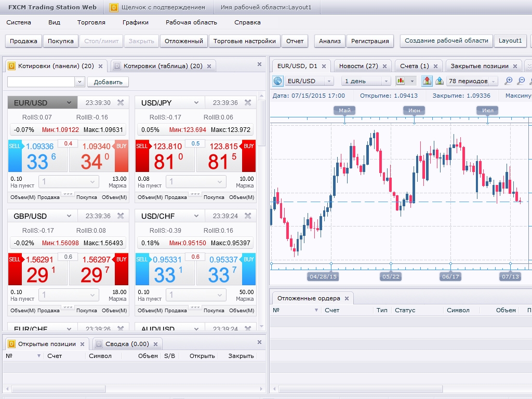Click the symbol search input field
Viewport: 532px width, 399px height.
pos(41,82)
